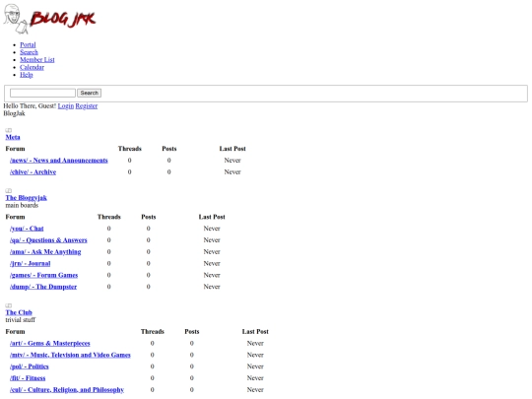Click the BlogJak logo image

[49, 19]
